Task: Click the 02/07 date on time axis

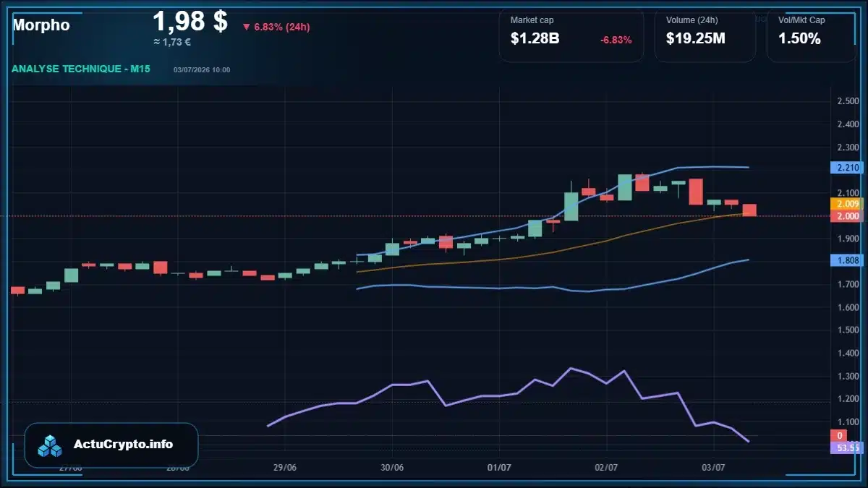Action: [606, 467]
